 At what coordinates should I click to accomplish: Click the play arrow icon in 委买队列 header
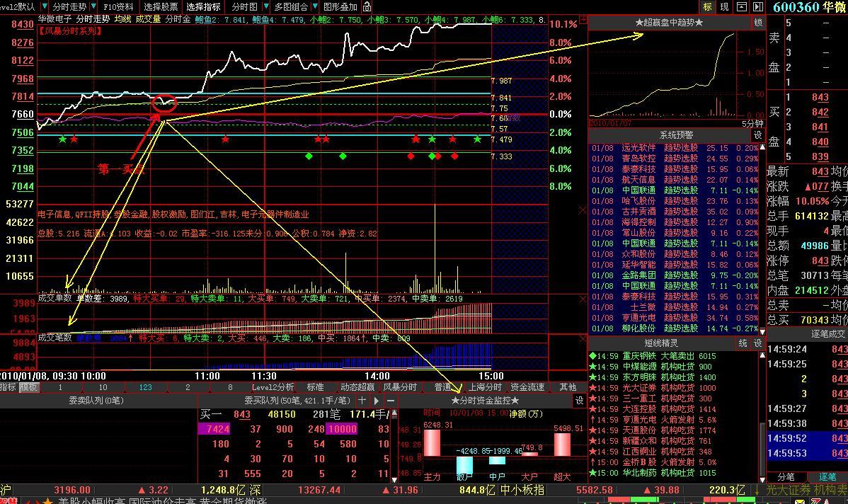[377, 401]
